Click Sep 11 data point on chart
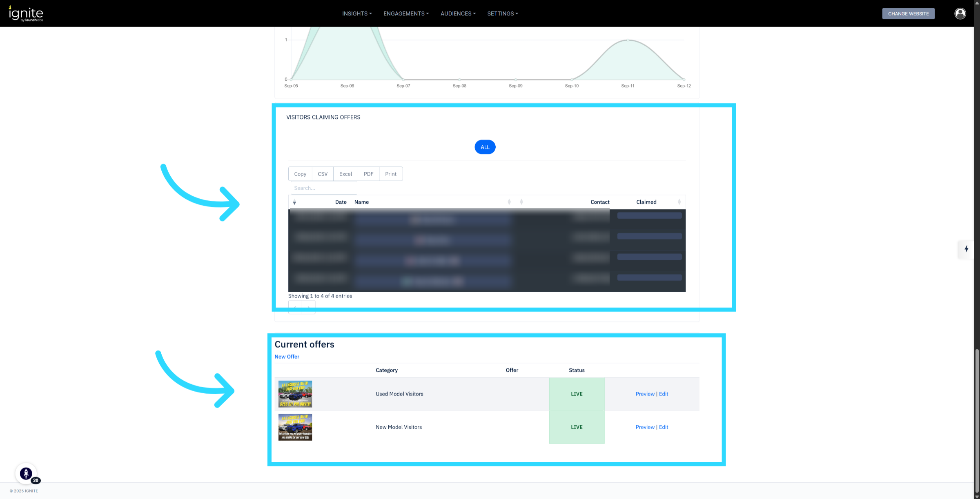980x499 pixels. click(x=628, y=40)
